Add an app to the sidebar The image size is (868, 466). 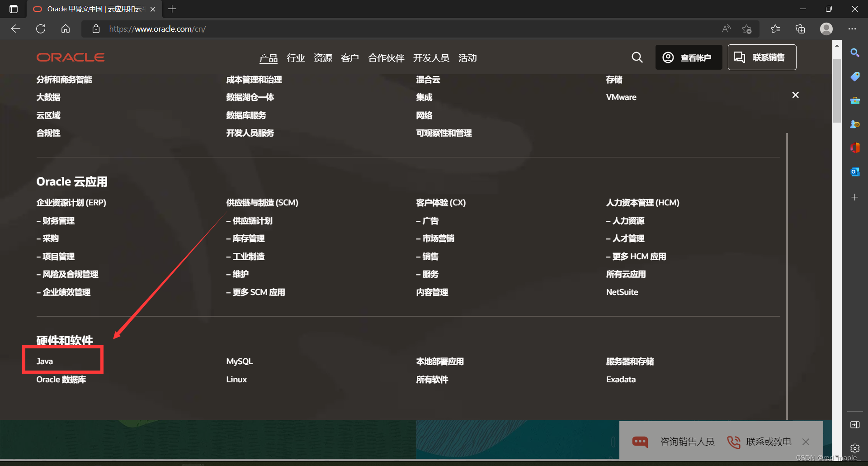tap(855, 197)
